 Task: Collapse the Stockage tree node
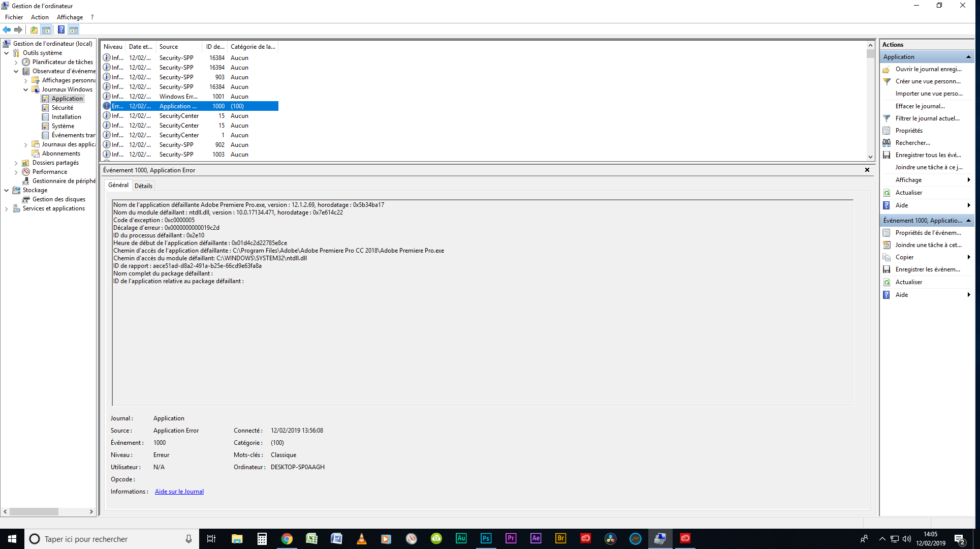pyautogui.click(x=6, y=190)
